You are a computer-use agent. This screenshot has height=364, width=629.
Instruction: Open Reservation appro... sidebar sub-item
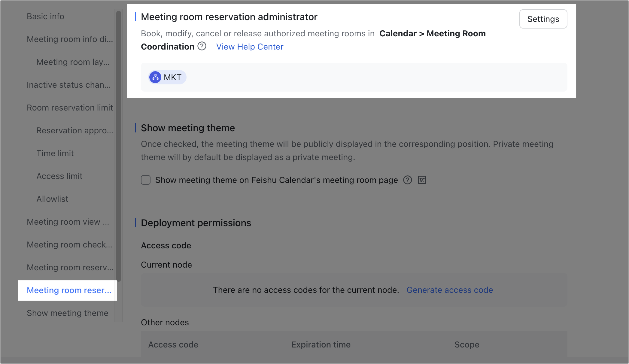coord(75,130)
